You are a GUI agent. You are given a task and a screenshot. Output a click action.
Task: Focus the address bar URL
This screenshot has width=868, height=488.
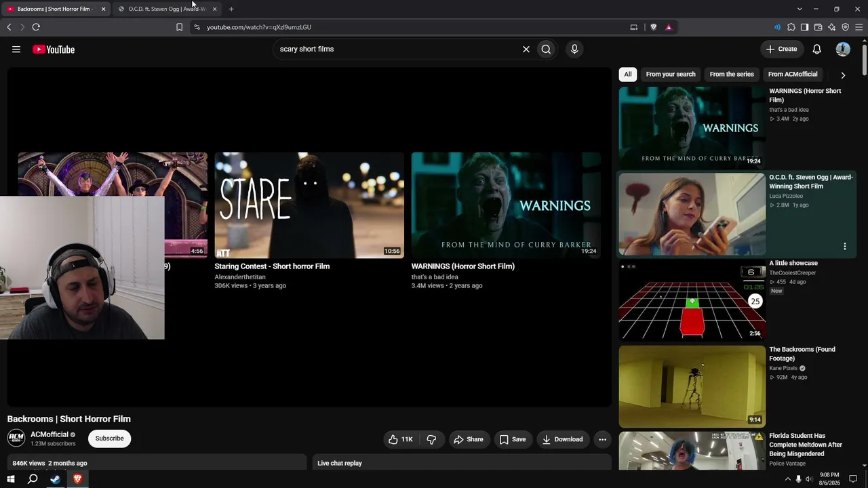click(258, 27)
